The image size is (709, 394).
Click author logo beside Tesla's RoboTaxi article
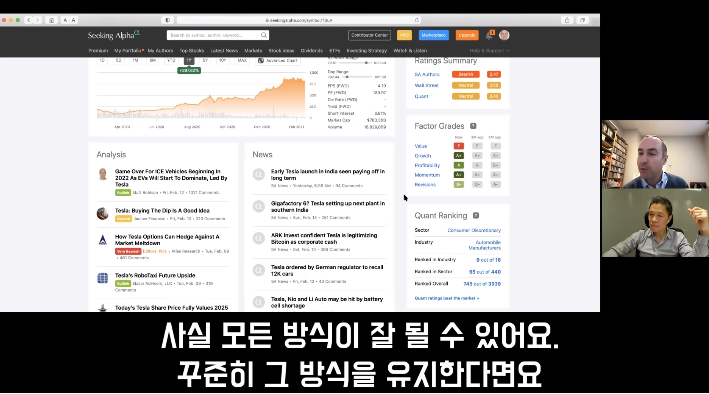(x=103, y=278)
